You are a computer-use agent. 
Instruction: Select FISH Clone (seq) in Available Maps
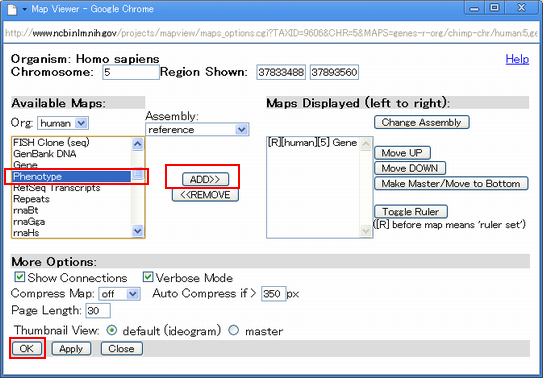coord(71,143)
